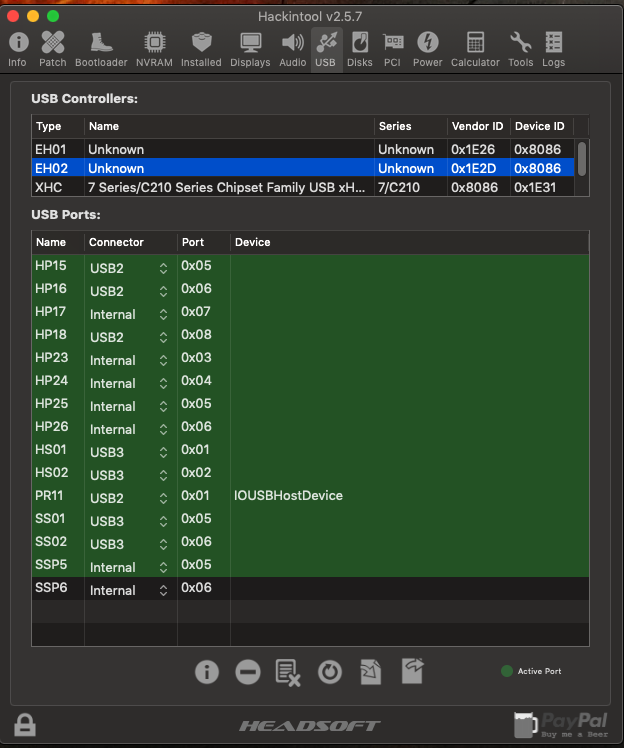This screenshot has height=748, width=624.
Task: Open the Power section
Action: point(427,50)
